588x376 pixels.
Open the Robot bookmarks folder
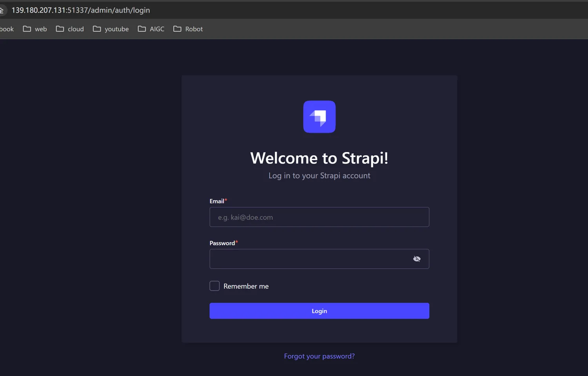tap(188, 29)
